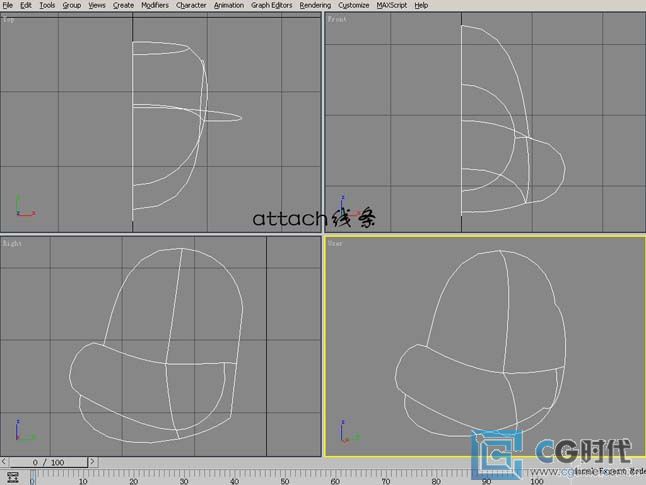646x485 pixels.
Task: Open the Rendering menu
Action: (315, 5)
